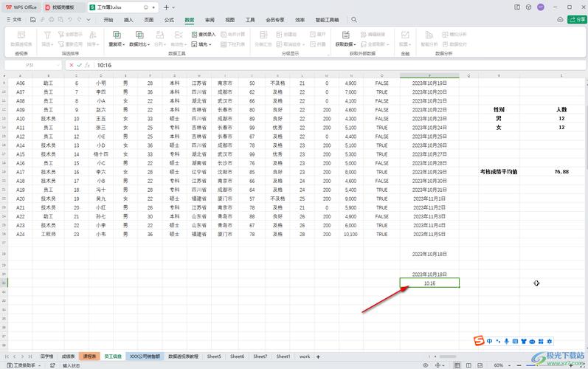Cancel the entry with the red X
The image size is (588, 369).
pyautogui.click(x=72, y=65)
